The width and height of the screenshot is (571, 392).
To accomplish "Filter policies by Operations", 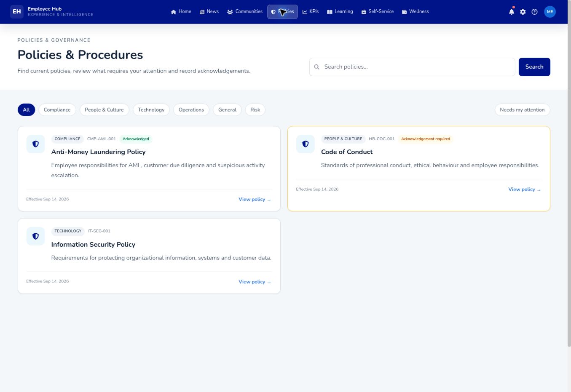I will [x=191, y=110].
